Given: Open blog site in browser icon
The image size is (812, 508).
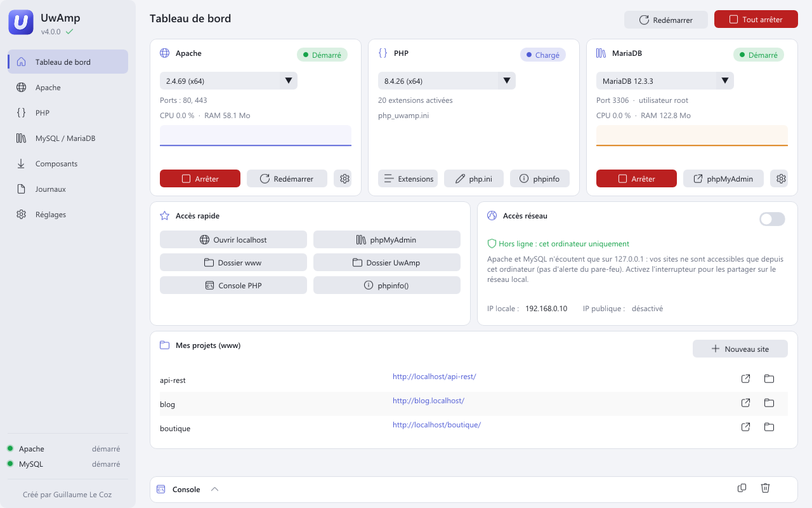Looking at the screenshot, I should [x=746, y=403].
